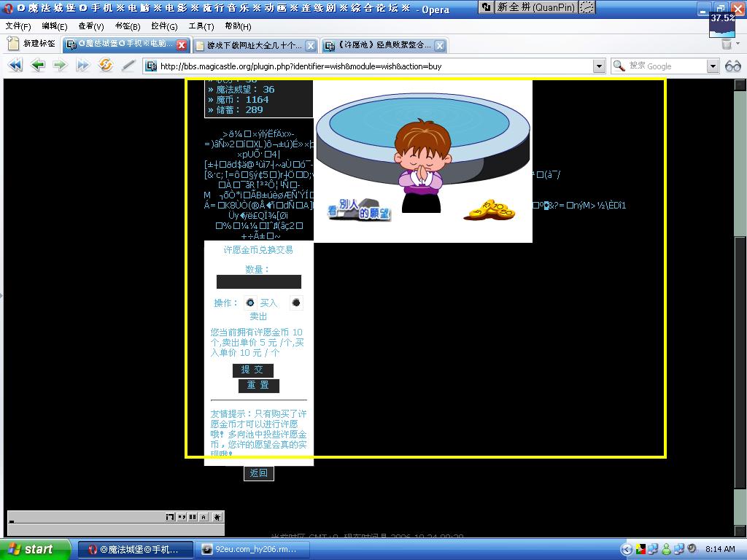Click the IME icon left of 新全拼(QuanPin)

(x=487, y=7)
